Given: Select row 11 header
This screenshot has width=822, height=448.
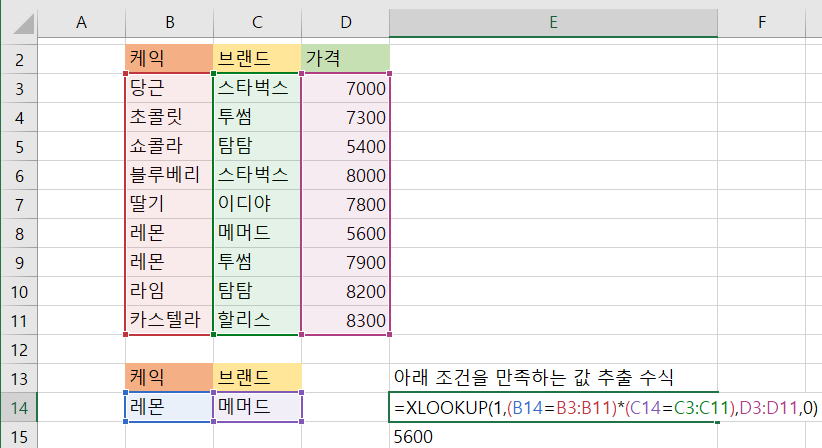Looking at the screenshot, I should pos(19,321).
